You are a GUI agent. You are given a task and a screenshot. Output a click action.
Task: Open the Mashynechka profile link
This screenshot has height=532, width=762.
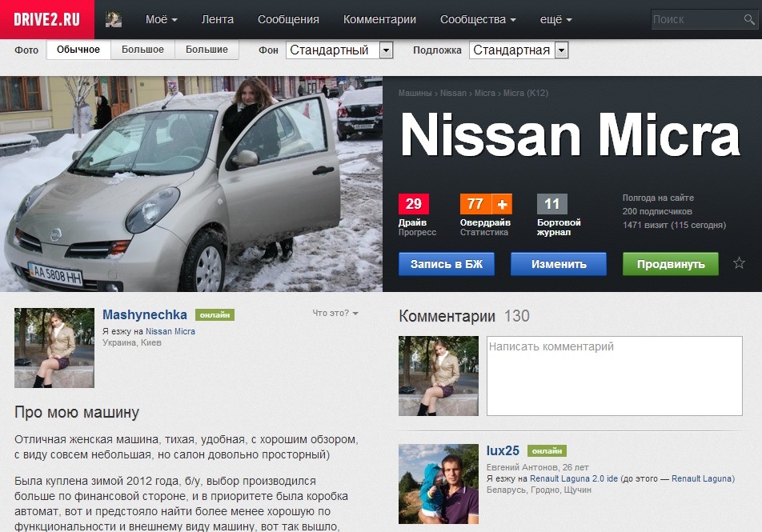pyautogui.click(x=145, y=315)
